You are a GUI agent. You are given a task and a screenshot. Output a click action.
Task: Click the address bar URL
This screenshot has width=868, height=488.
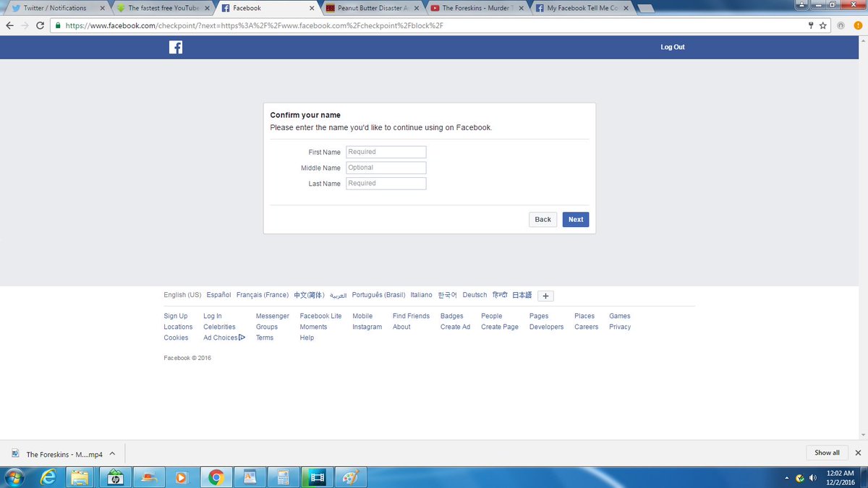pyautogui.click(x=253, y=25)
